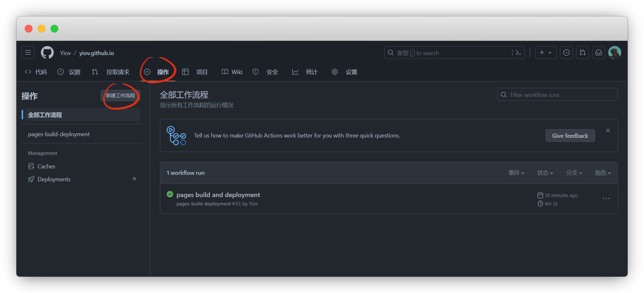Open the external link arrow next to Deployments
Image resolution: width=644 pixels, height=293 pixels.
tap(134, 179)
